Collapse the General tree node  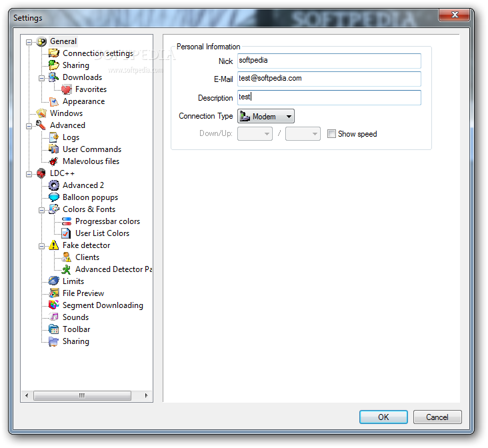pos(29,42)
